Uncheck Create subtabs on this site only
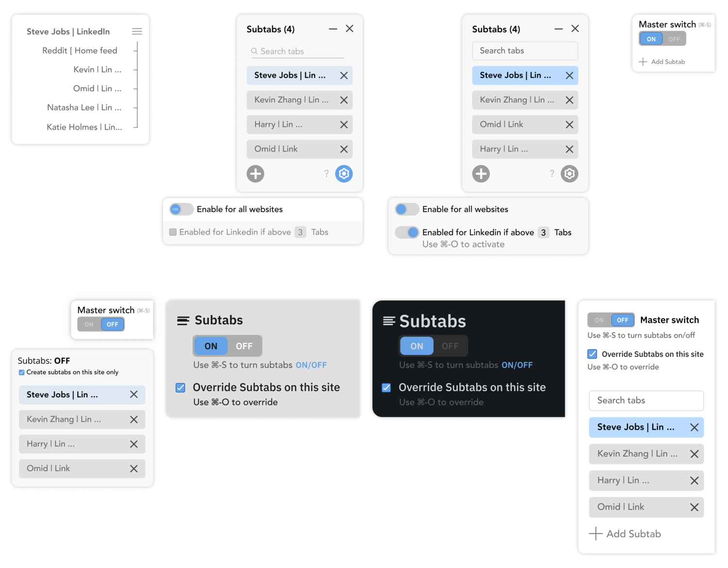Image resolution: width=728 pixels, height=568 pixels. [x=21, y=373]
